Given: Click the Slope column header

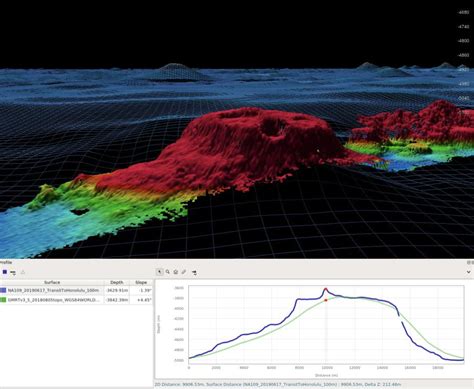Looking at the screenshot, I should pos(141,282).
